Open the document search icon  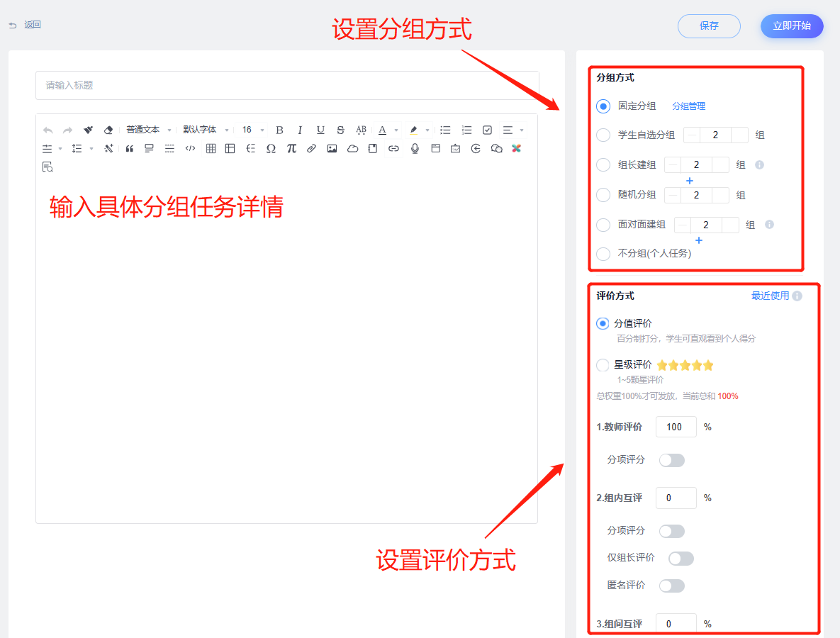(47, 167)
